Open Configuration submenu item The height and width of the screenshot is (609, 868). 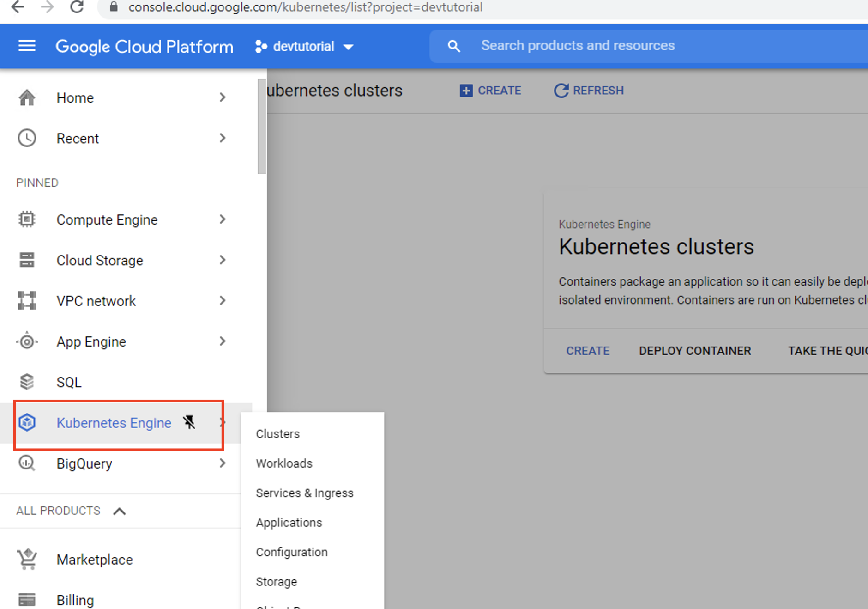coord(292,552)
